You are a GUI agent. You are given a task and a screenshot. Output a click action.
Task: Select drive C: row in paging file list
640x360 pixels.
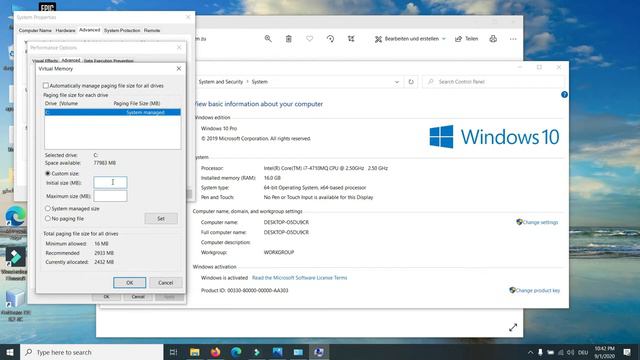[112, 112]
